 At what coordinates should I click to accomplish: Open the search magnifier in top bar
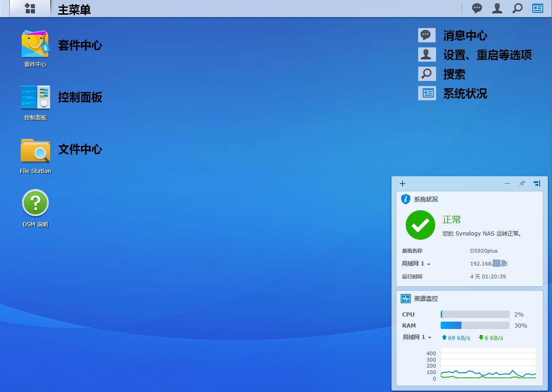[x=517, y=8]
